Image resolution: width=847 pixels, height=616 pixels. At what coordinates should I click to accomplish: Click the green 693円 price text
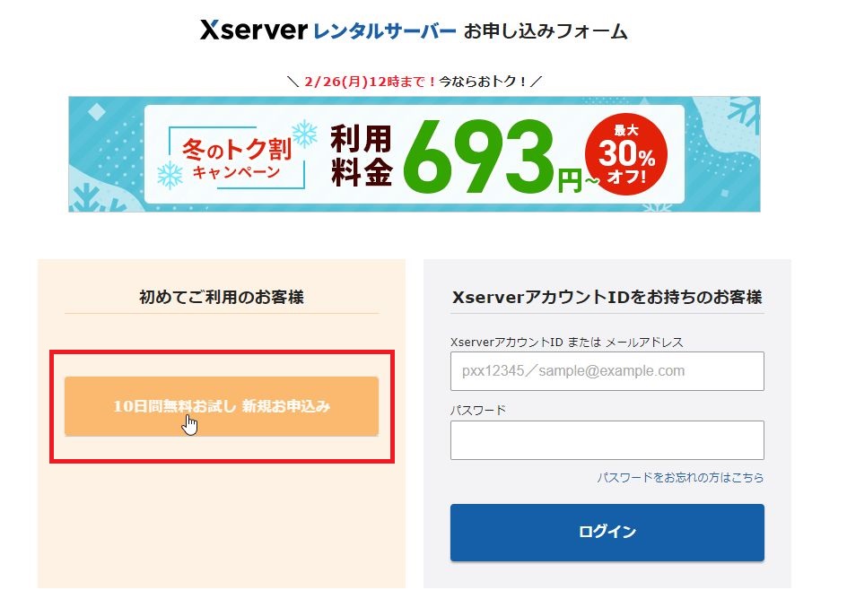(x=493, y=157)
